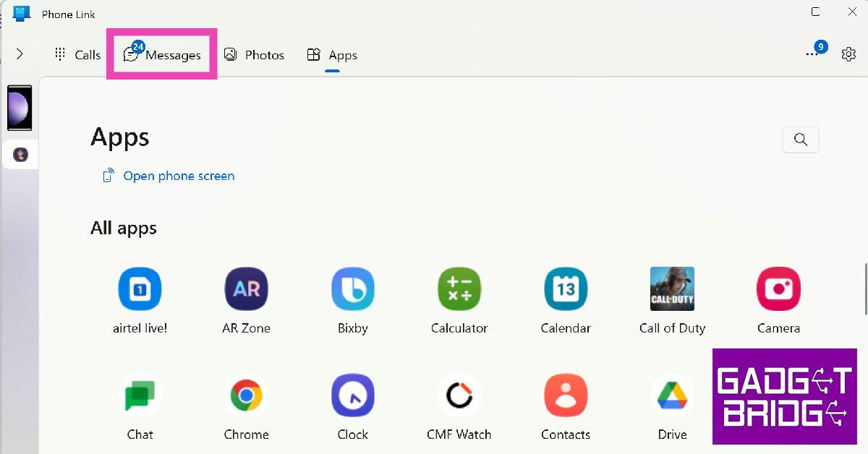This screenshot has width=868, height=454.
Task: Switch to the Messages tab
Action: coord(162,55)
